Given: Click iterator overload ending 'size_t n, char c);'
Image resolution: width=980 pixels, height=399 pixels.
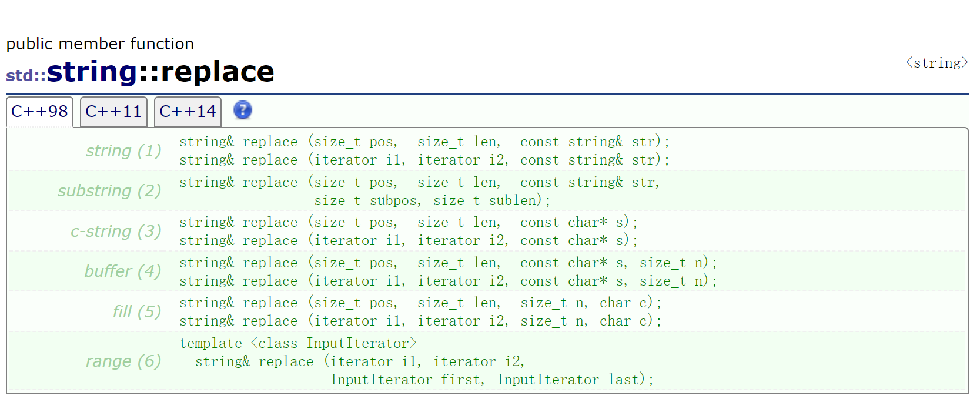Looking at the screenshot, I should [421, 321].
